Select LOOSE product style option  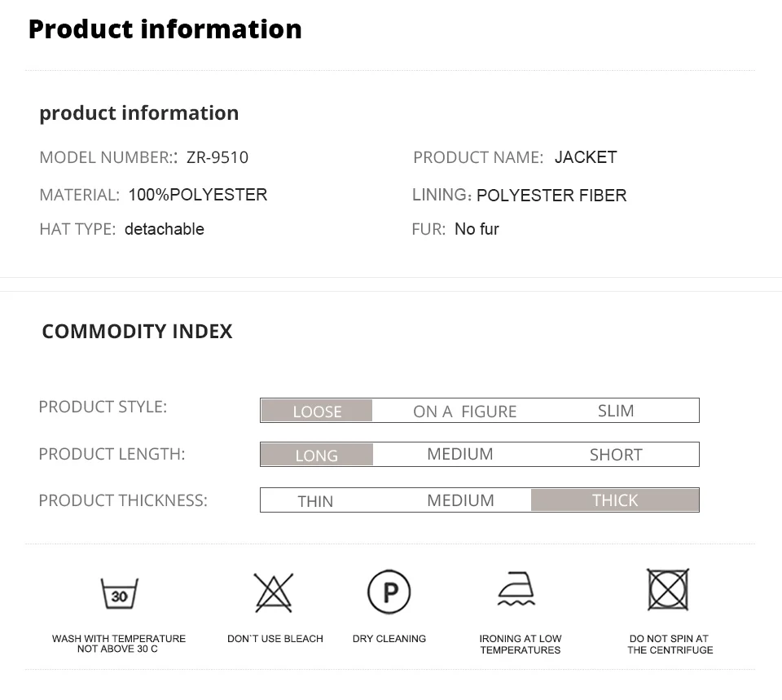[x=317, y=411]
